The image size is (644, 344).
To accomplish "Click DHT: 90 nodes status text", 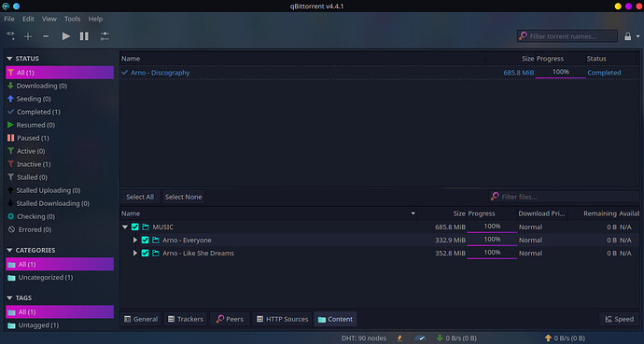I will (364, 338).
